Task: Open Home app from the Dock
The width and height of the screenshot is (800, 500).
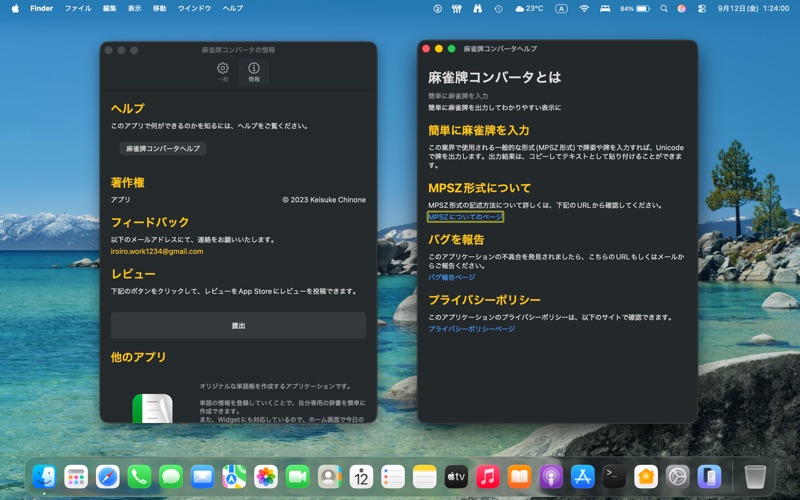Action: pos(646,477)
